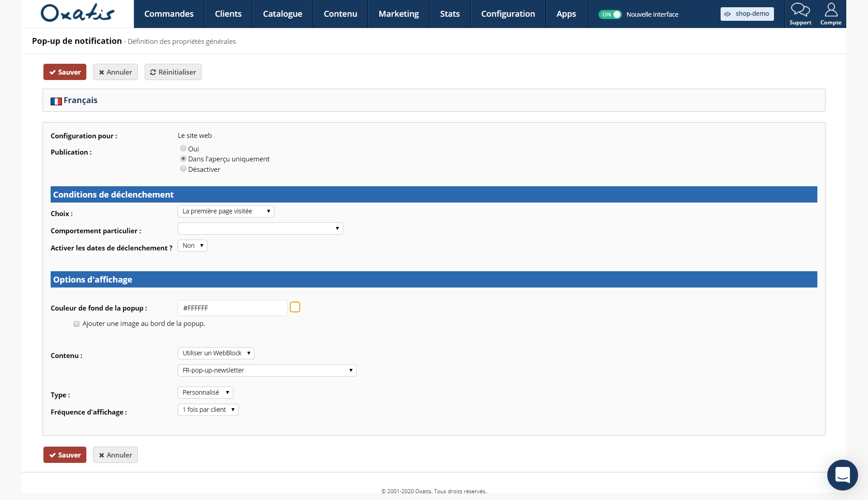Open the popup background color swatch

(x=295, y=307)
